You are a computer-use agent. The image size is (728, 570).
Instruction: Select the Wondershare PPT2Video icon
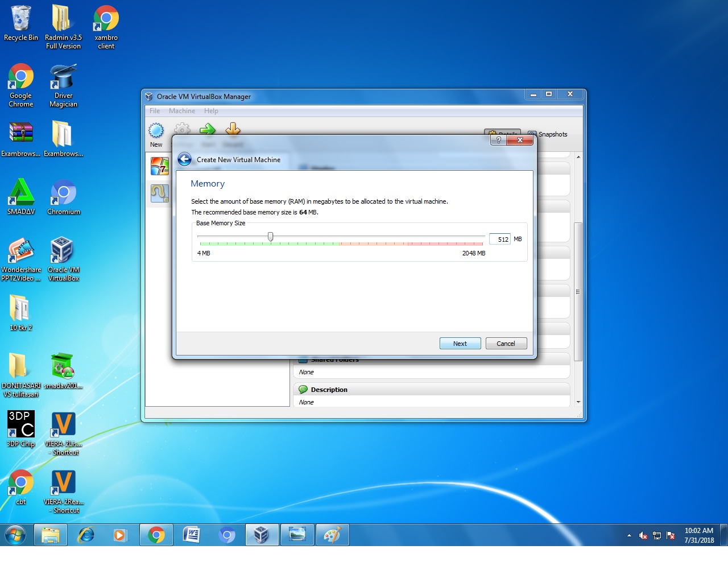21,259
